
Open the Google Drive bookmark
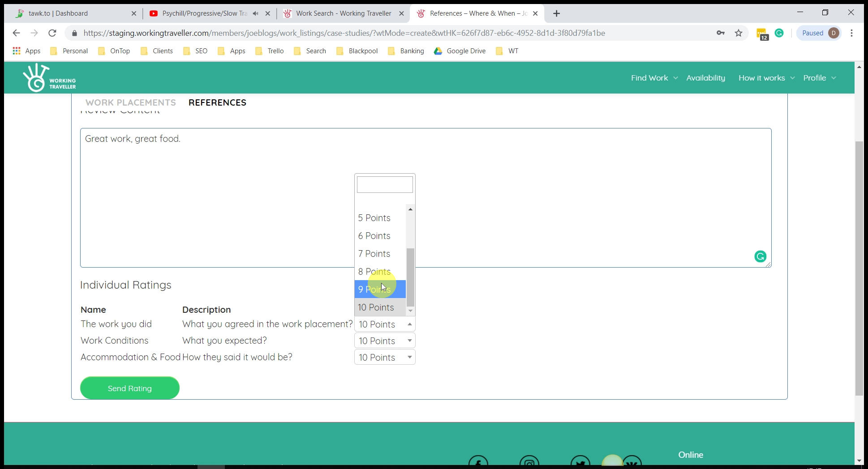pos(460,51)
